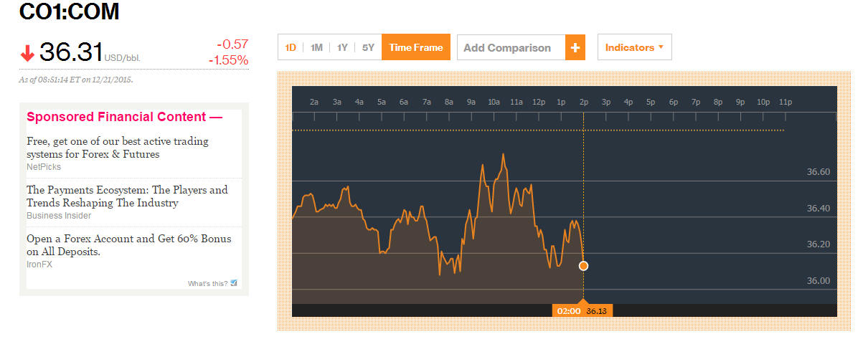Switch to the 1Y chart range
The height and width of the screenshot is (362, 868).
click(x=342, y=47)
